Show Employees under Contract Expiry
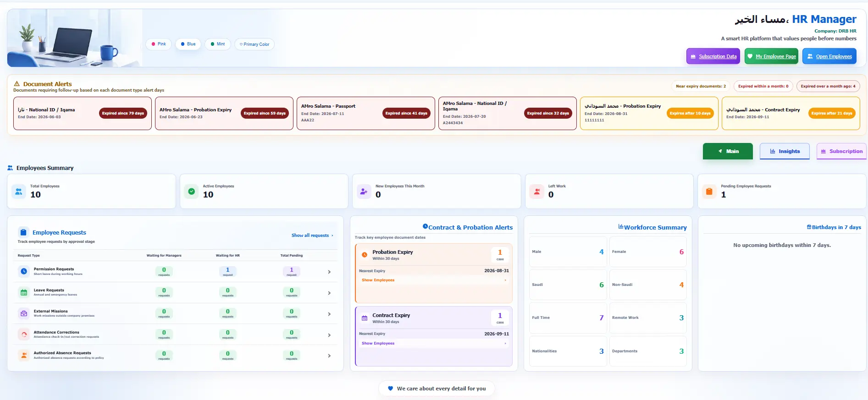The width and height of the screenshot is (868, 400). pyautogui.click(x=434, y=343)
